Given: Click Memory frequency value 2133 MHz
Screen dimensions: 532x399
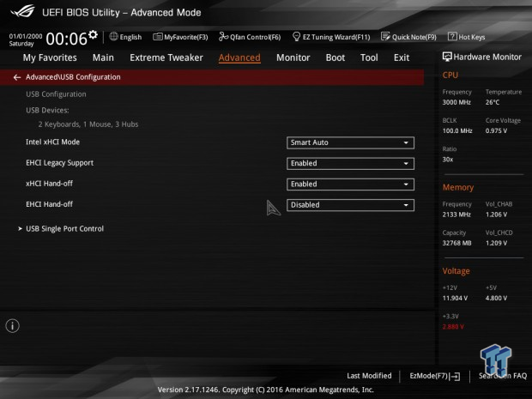Looking at the screenshot, I should [x=456, y=215].
